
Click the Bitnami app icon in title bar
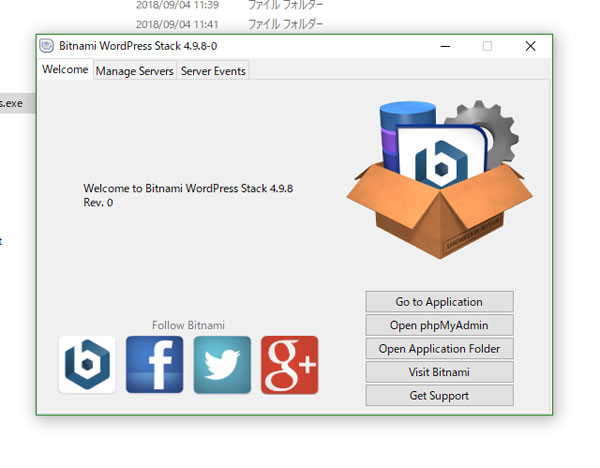tap(47, 46)
